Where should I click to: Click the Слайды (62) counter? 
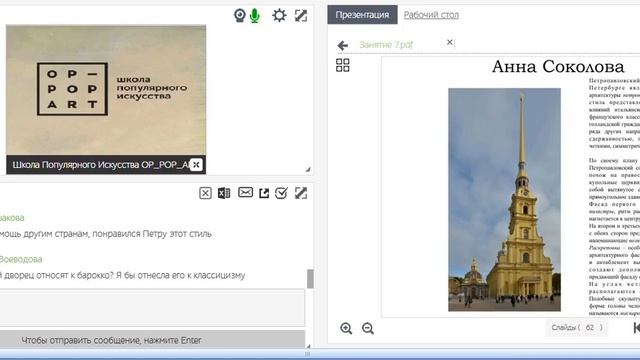pos(577,327)
